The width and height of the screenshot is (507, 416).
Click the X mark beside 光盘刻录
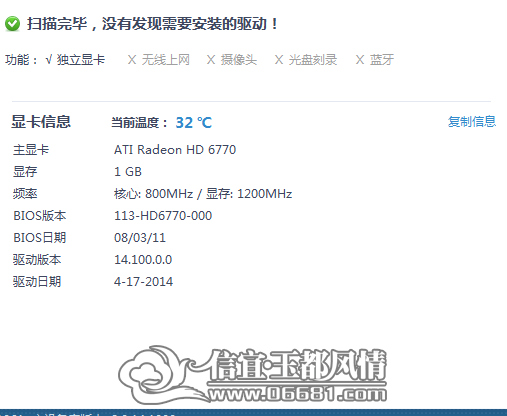279,60
